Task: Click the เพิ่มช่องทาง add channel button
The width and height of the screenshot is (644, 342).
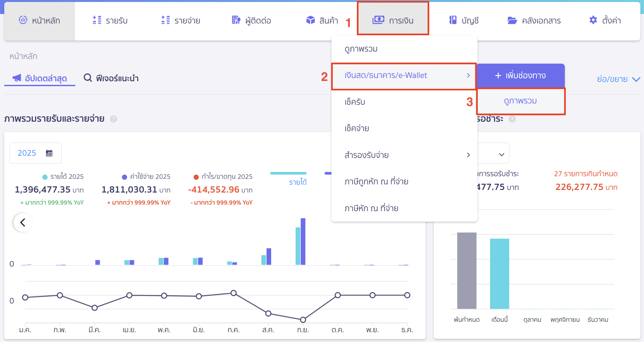Action: [x=520, y=75]
